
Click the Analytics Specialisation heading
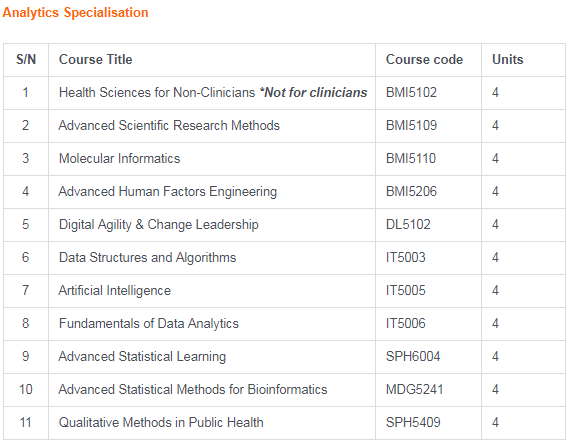(75, 13)
